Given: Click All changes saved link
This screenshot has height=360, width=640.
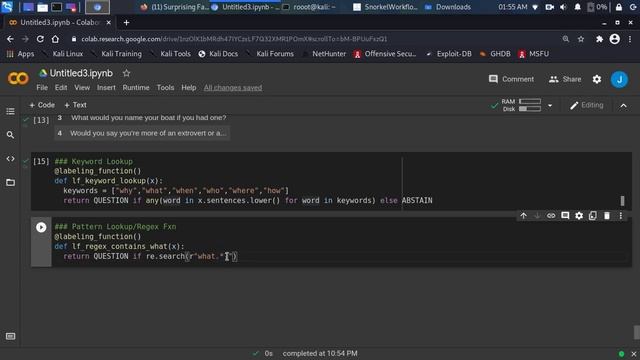Looking at the screenshot, I should [x=233, y=88].
